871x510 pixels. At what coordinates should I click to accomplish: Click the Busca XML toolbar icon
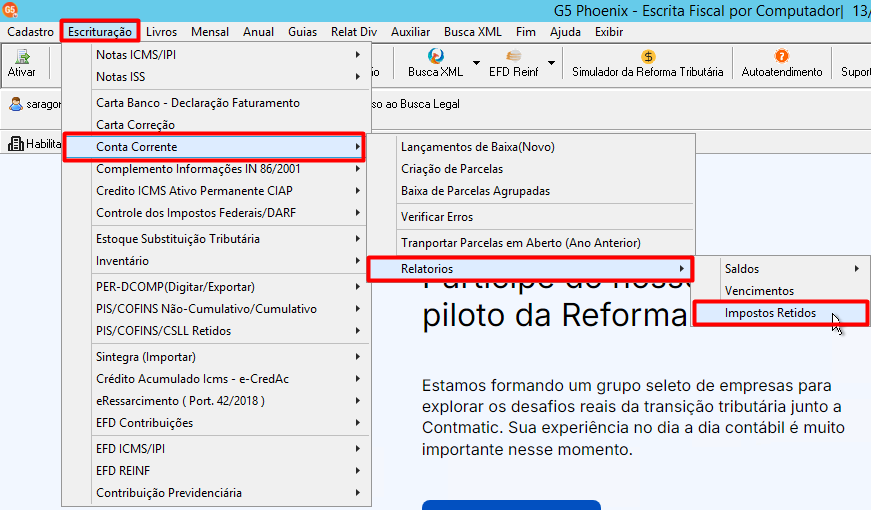pos(436,56)
